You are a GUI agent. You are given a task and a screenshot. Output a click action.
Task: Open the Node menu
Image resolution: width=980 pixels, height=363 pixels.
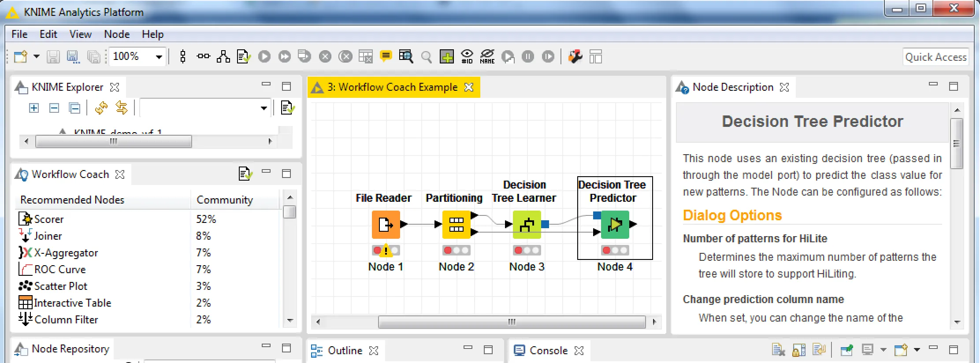tap(117, 34)
